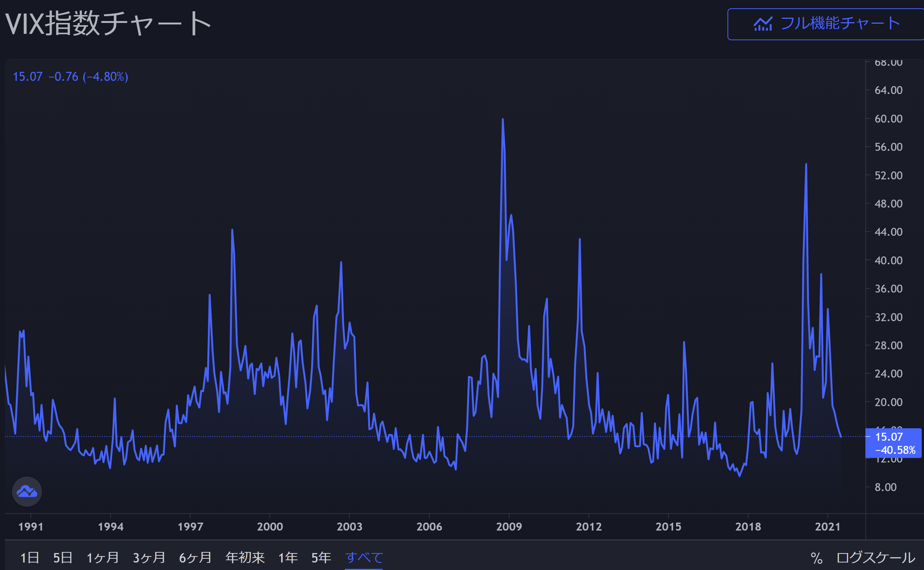The height and width of the screenshot is (570, 924).
Task: Click the 60.00 price axis label
Action: [x=888, y=119]
